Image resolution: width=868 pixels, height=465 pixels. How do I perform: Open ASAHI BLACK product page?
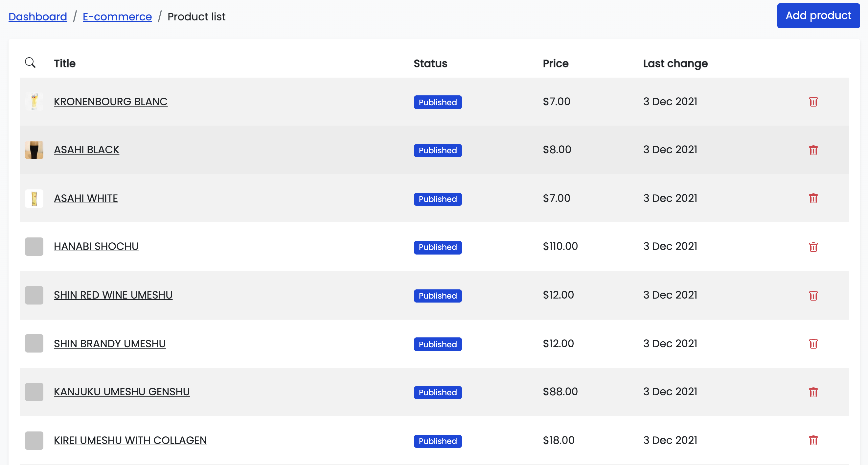(87, 150)
